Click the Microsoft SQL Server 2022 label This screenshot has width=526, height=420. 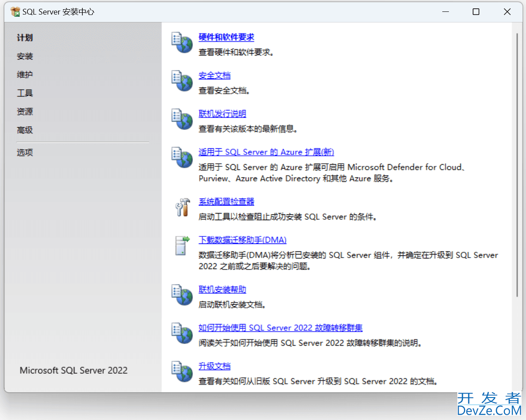pos(74,370)
